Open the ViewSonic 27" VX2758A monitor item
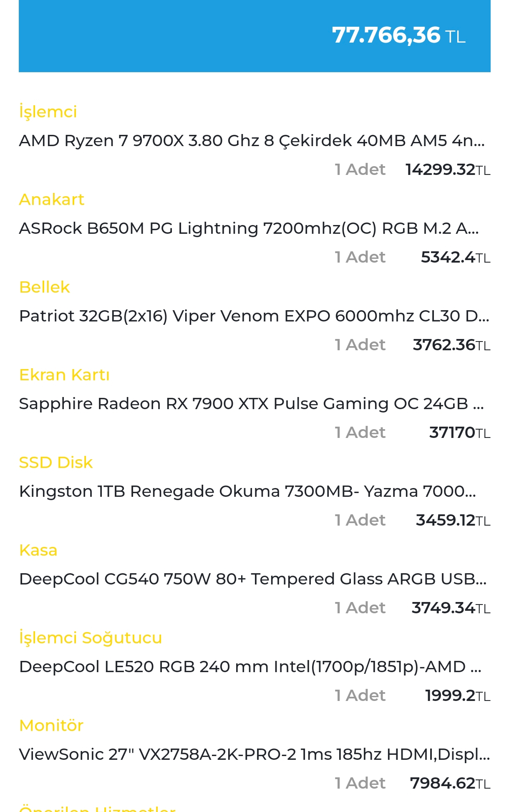The height and width of the screenshot is (812, 509). (x=254, y=755)
